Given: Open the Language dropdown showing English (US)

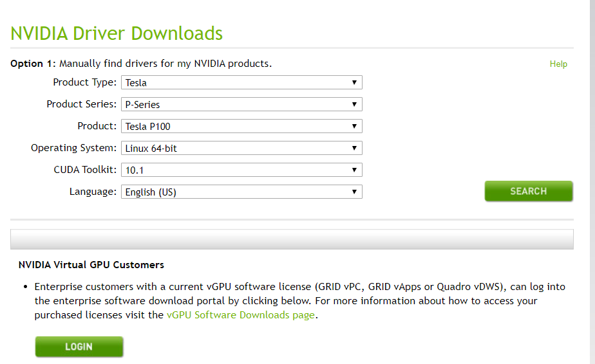Looking at the screenshot, I should [x=241, y=192].
